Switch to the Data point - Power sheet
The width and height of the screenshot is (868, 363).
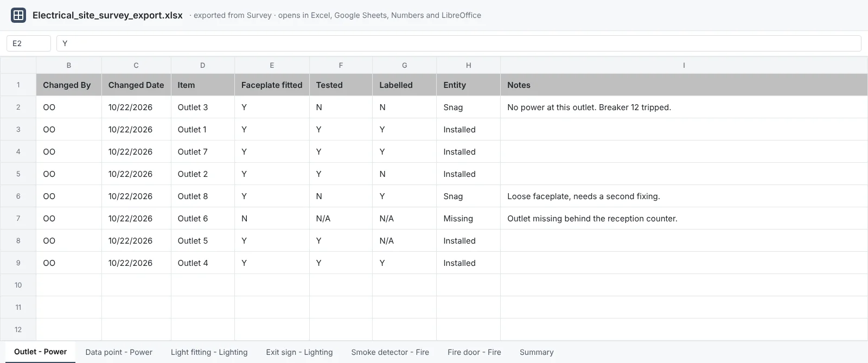pyautogui.click(x=119, y=352)
